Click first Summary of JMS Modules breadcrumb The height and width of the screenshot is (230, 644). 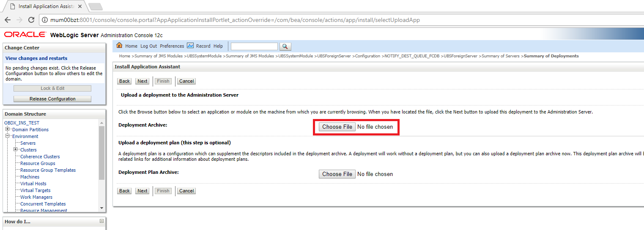159,56
